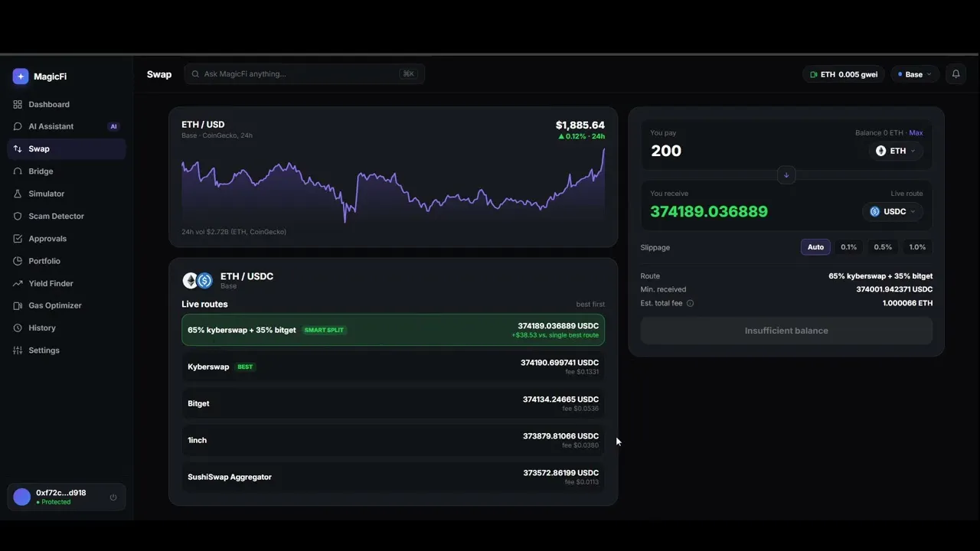This screenshot has height=551, width=980.
Task: Click the ⌘K shortcut badge
Action: coord(408,74)
